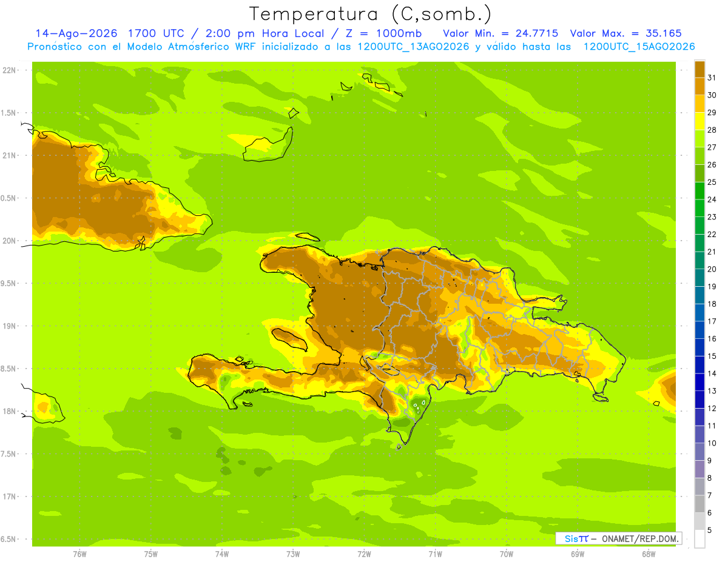Pick the legend swatch between 30 and 31
The height and width of the screenshot is (562, 728).
coord(699,86)
